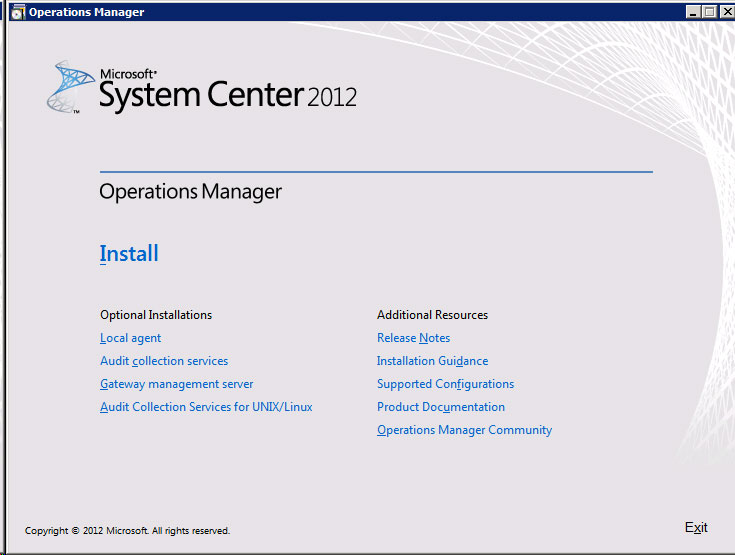View the Installation Guidance resource

click(432, 361)
